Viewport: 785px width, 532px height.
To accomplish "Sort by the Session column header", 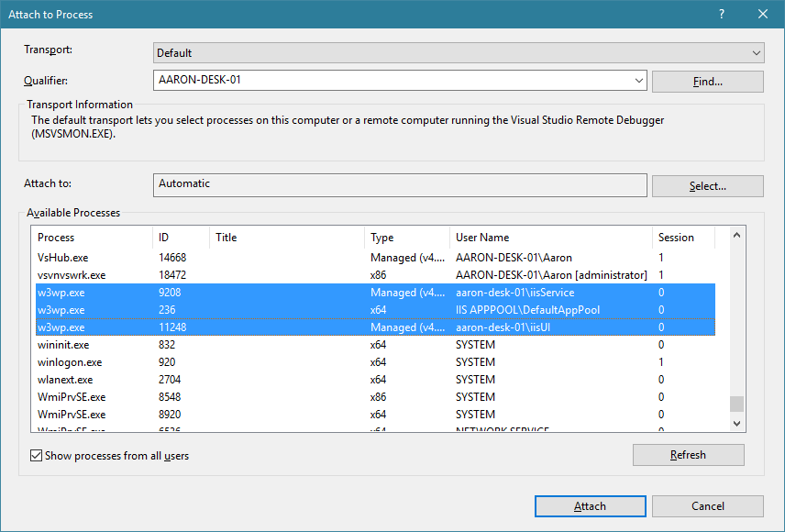I will click(684, 238).
